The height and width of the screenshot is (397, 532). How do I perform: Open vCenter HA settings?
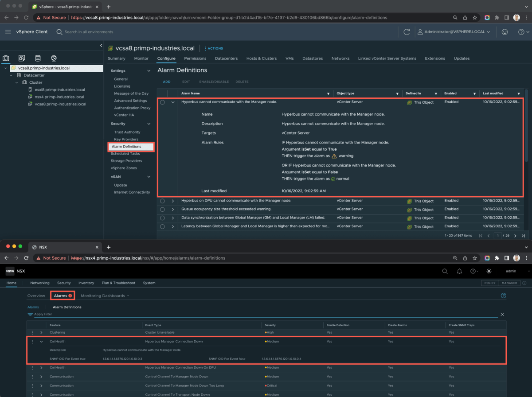point(124,115)
